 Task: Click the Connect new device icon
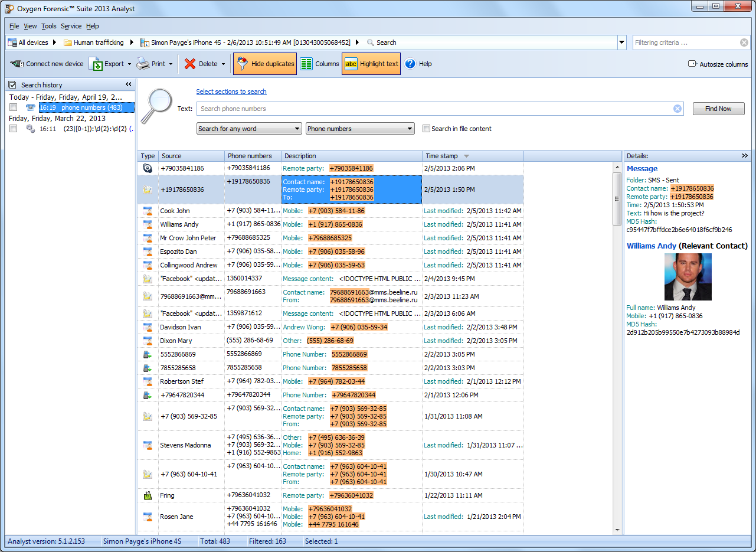(x=17, y=64)
